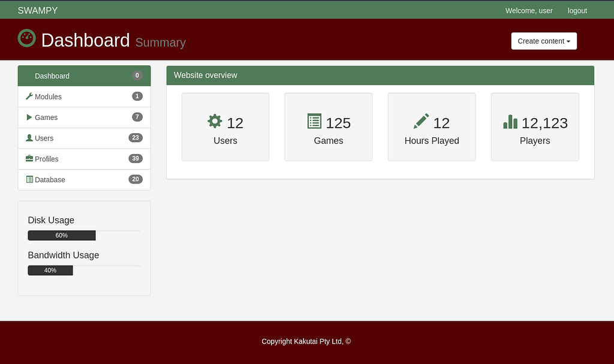Select the pencil icon on Hours Played card

pyautogui.click(x=420, y=121)
